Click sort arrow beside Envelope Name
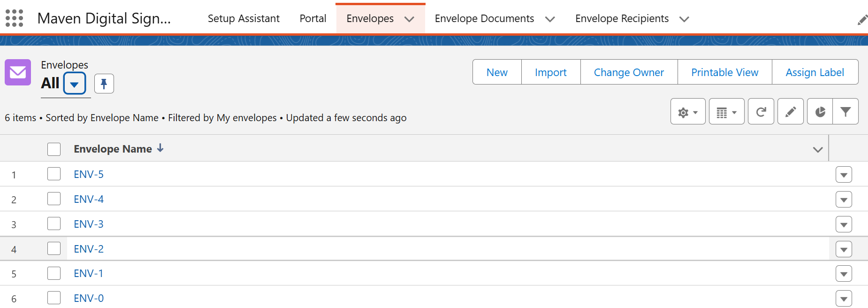Image resolution: width=868 pixels, height=308 pixels. [160, 148]
